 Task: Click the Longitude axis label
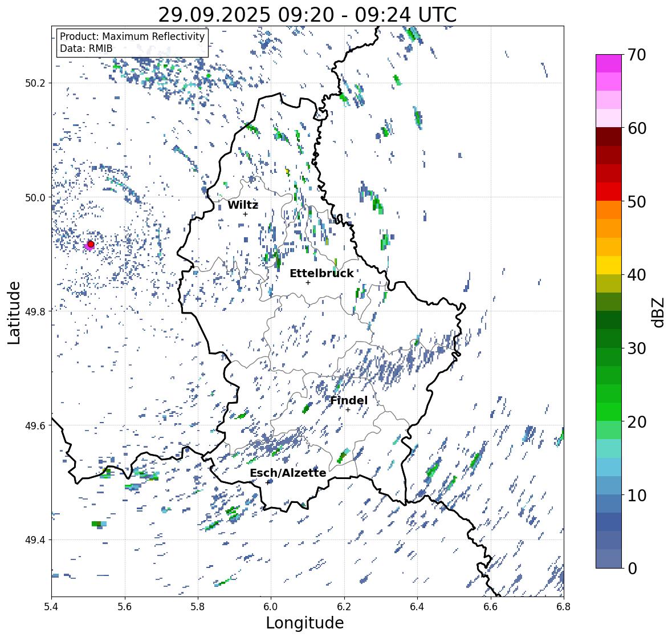(x=305, y=623)
